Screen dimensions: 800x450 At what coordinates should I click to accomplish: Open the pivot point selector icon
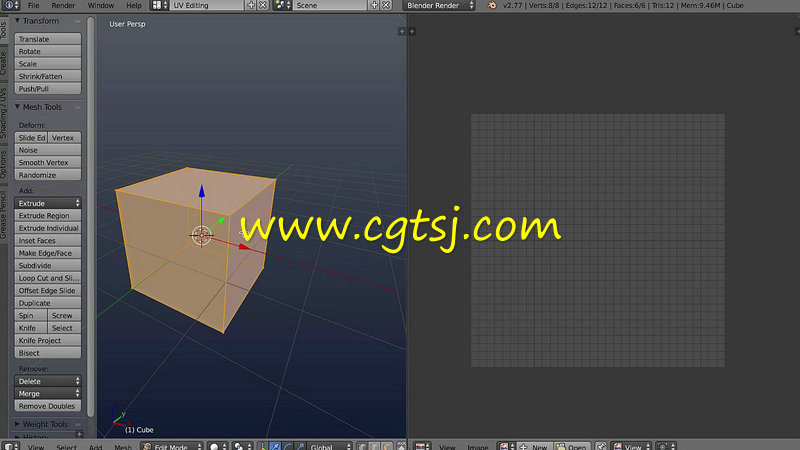tap(242, 446)
